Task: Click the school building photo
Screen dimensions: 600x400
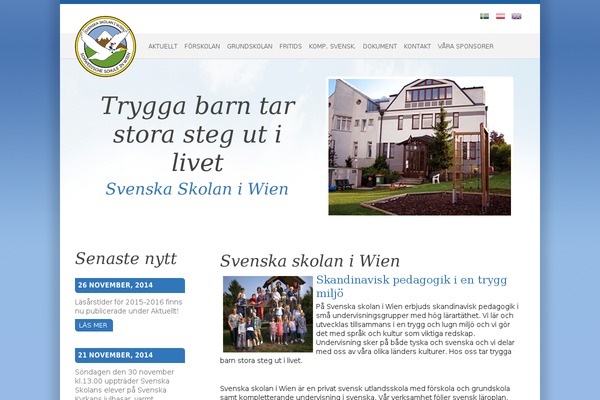Action: (x=420, y=147)
